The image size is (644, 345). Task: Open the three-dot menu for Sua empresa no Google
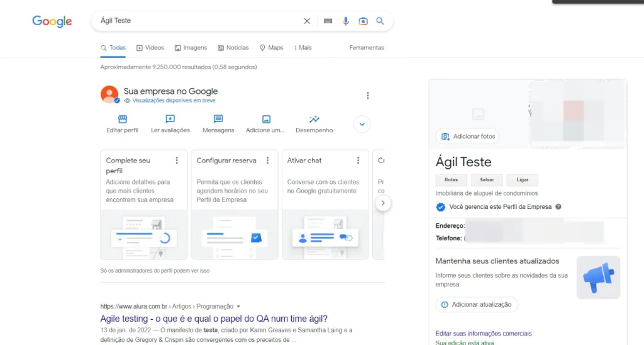(367, 96)
